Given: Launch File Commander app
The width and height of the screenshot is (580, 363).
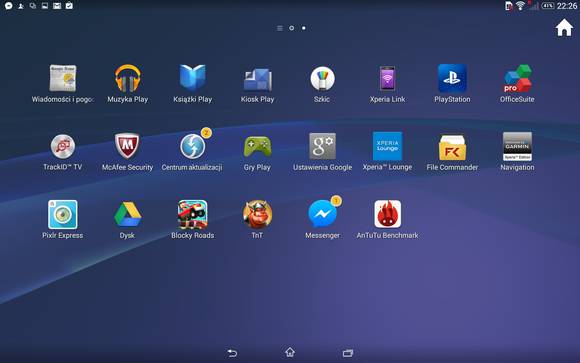Looking at the screenshot, I should 452,147.
